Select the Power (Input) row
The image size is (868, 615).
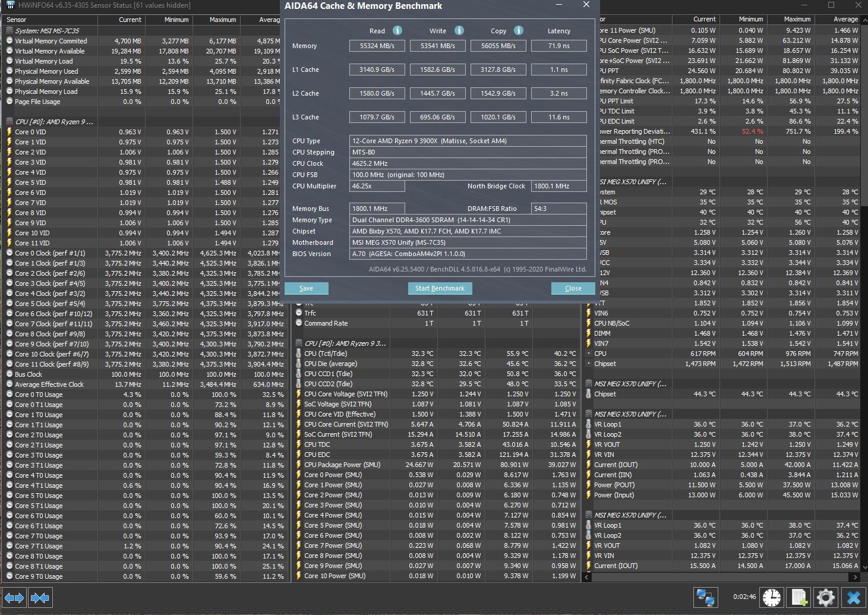click(x=722, y=495)
